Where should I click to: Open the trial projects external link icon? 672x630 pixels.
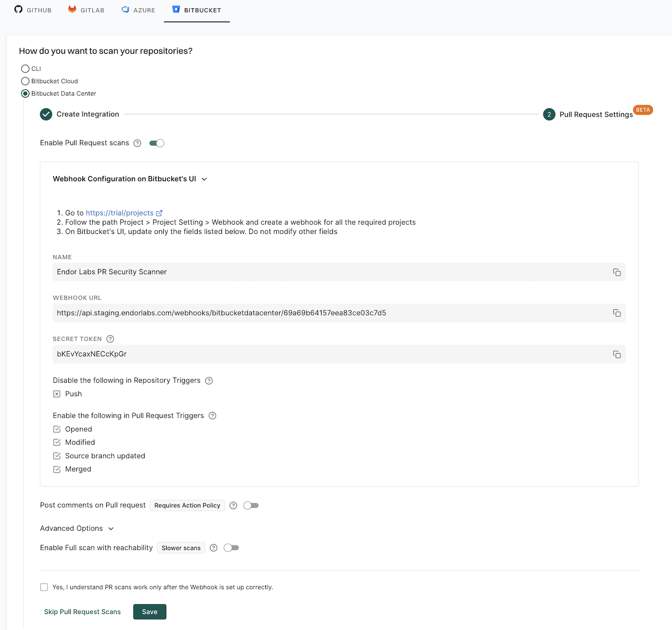pyautogui.click(x=159, y=213)
